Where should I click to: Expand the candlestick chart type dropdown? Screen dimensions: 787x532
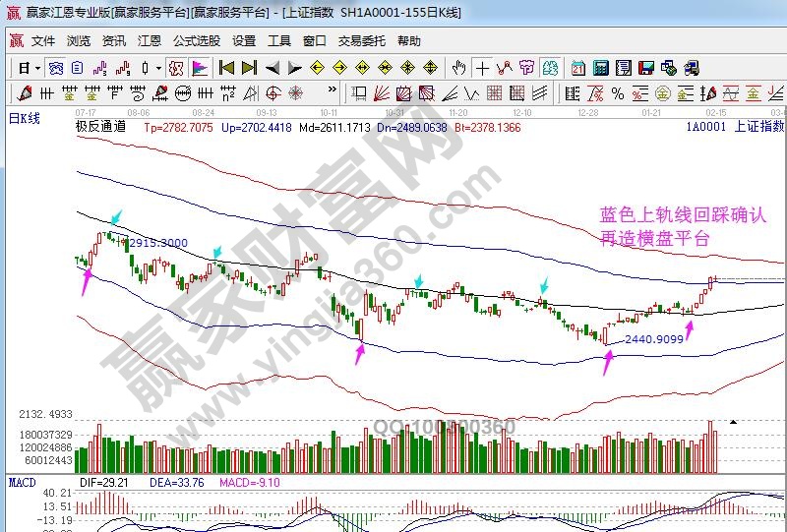tap(160, 68)
